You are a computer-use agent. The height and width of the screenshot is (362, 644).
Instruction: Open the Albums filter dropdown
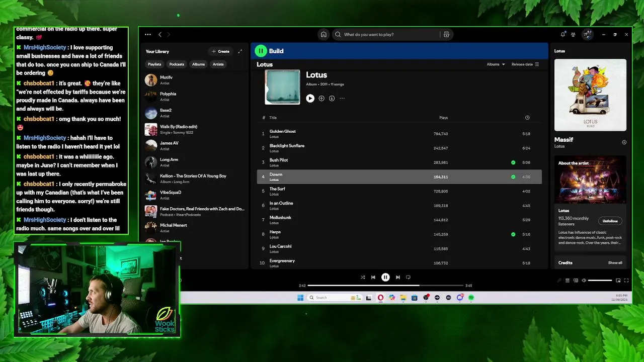coord(496,64)
